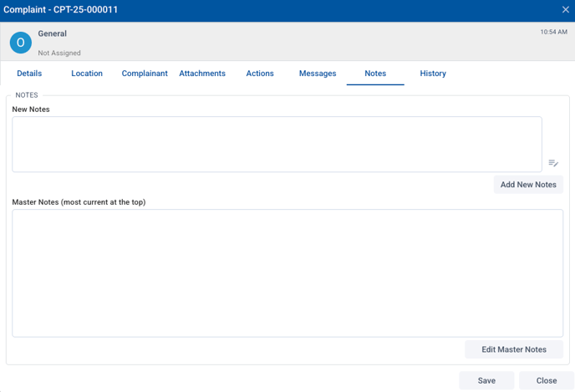Screen dimensions: 575x392
Task: Click the blue 'O' avatar icon
Action: [21, 43]
